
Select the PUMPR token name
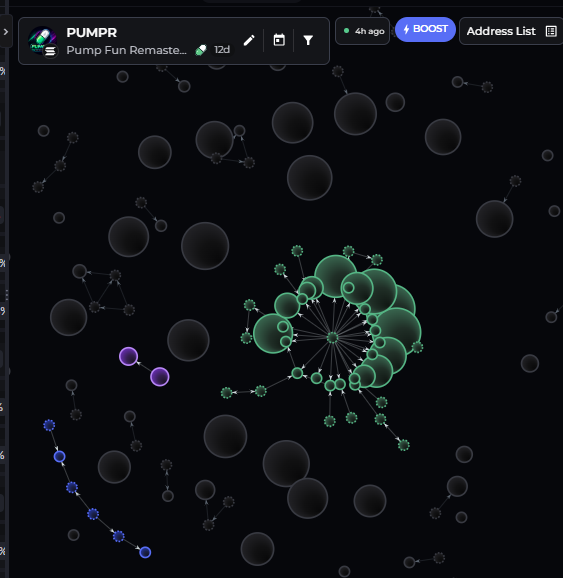(x=92, y=32)
